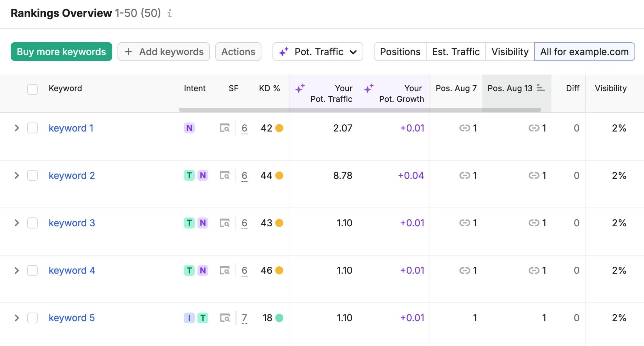Click the sparkle icon beside Your Pot. Traffic header
The height and width of the screenshot is (346, 644).
300,88
